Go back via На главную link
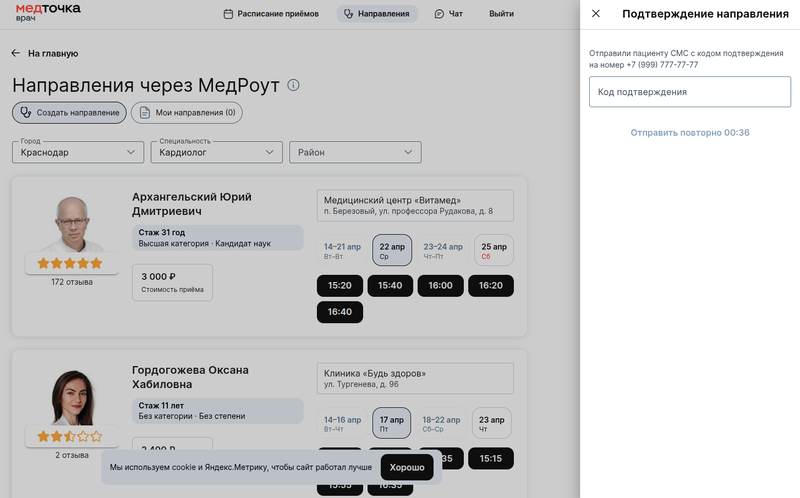This screenshot has width=800, height=498. [53, 54]
